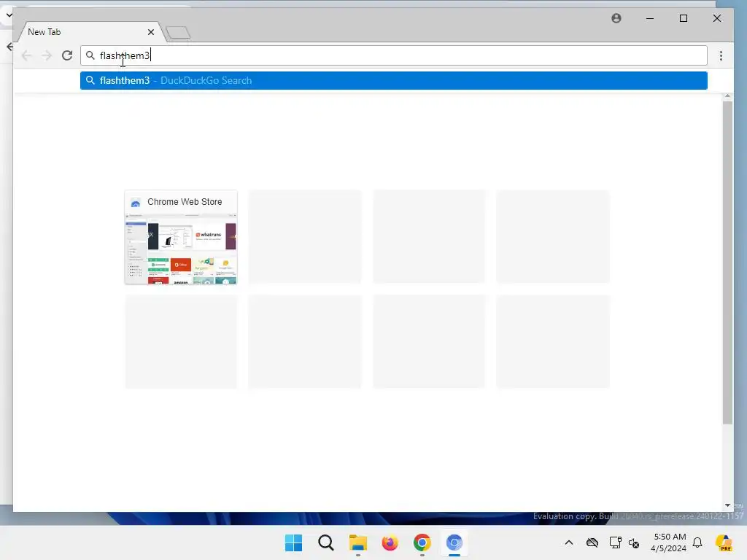This screenshot has height=560, width=747.
Task: Click the scrollbar up arrow
Action: [727, 96]
